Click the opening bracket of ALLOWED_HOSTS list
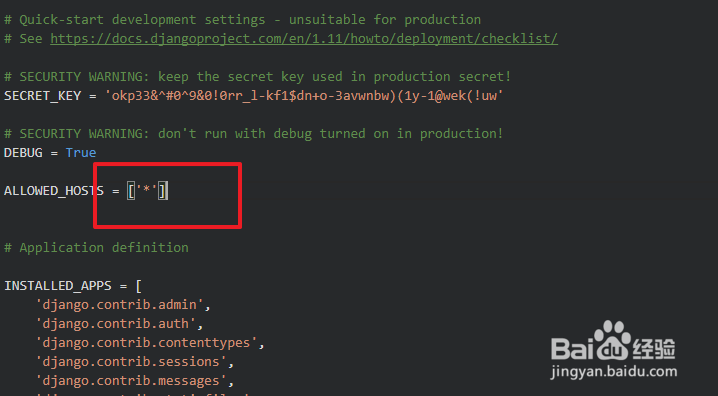Screen dimensions: 718x396 (131, 190)
